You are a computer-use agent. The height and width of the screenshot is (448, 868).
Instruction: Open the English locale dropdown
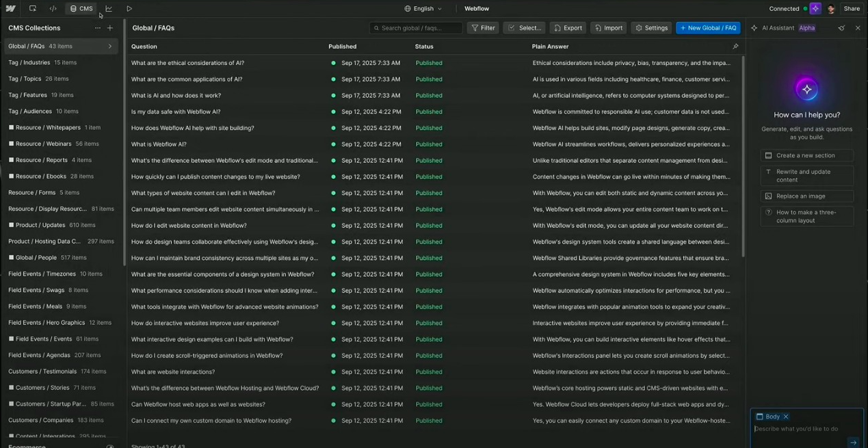[423, 9]
